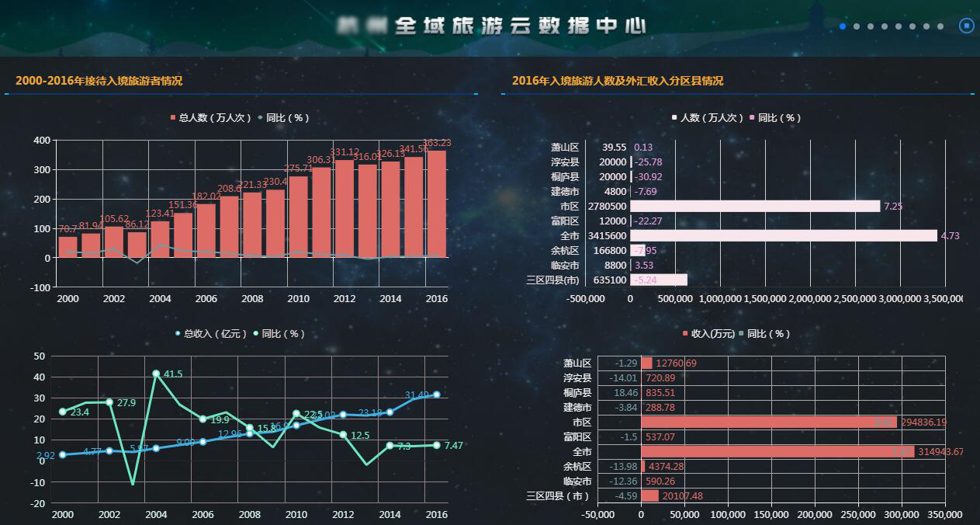Click the 萧山区 income bar 12760.69
This screenshot has height=525, width=980.
[x=646, y=363]
